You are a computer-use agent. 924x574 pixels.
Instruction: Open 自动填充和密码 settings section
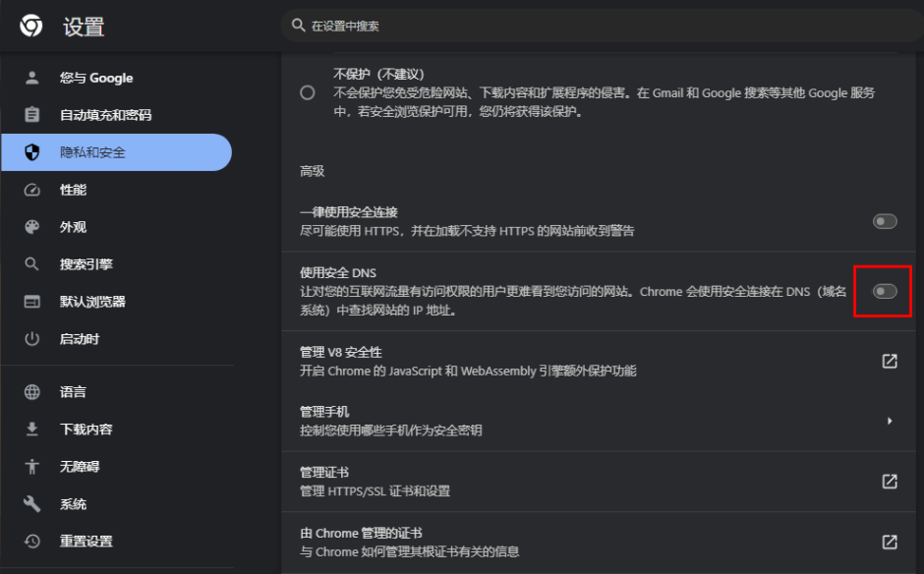[x=116, y=114]
